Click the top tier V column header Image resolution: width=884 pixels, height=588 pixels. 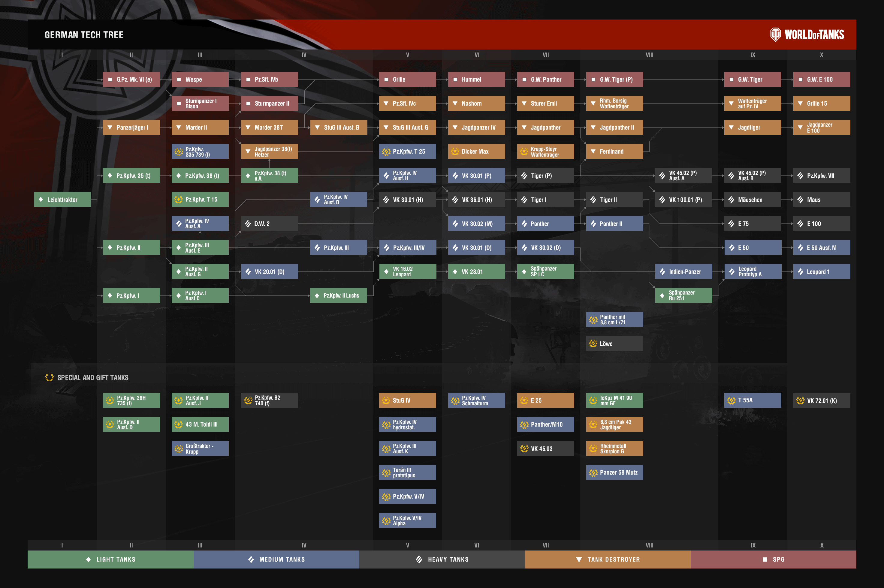click(x=408, y=55)
